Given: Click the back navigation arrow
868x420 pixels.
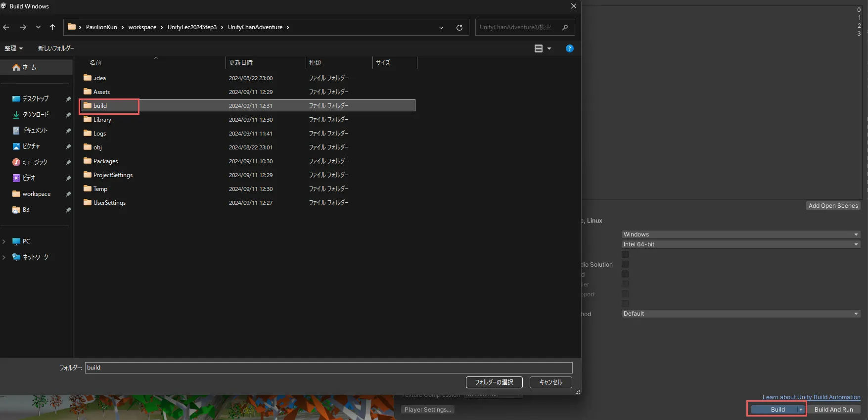Looking at the screenshot, I should tap(6, 27).
